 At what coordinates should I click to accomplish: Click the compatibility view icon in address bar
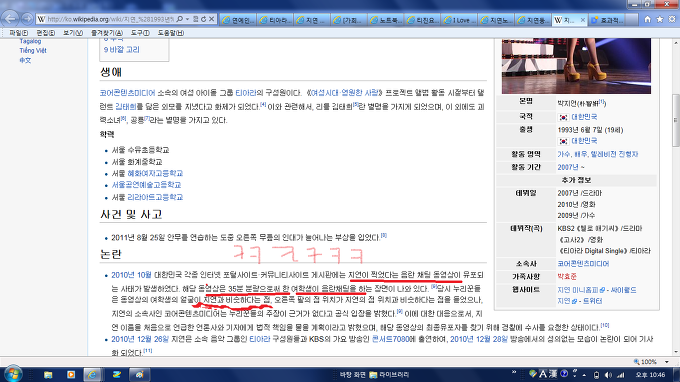point(196,19)
